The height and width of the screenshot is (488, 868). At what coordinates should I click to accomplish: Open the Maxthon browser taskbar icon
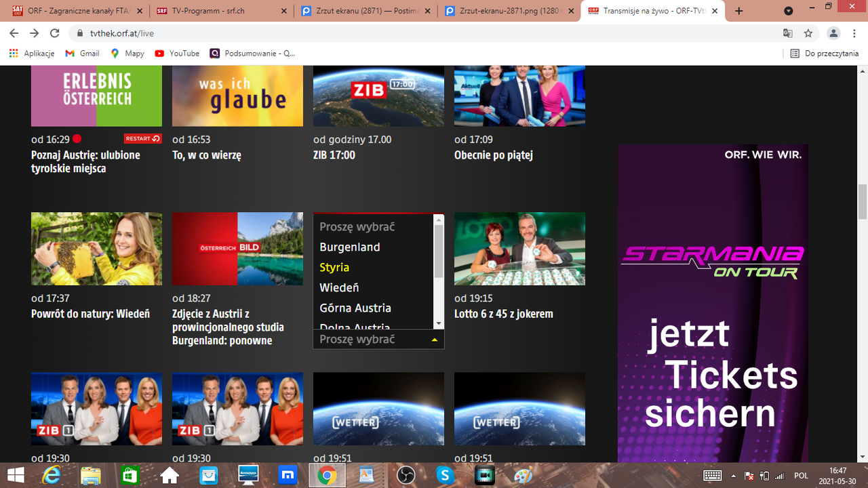click(x=287, y=475)
